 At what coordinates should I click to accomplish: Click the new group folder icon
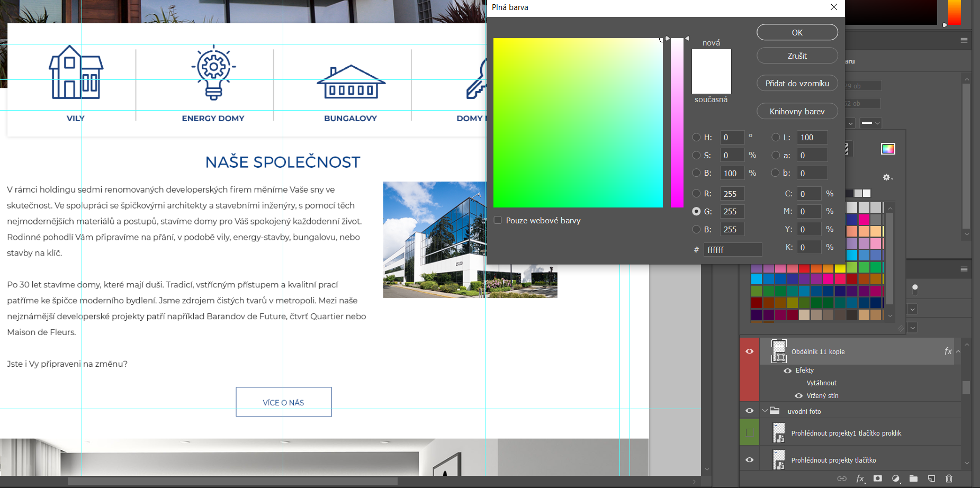913,478
